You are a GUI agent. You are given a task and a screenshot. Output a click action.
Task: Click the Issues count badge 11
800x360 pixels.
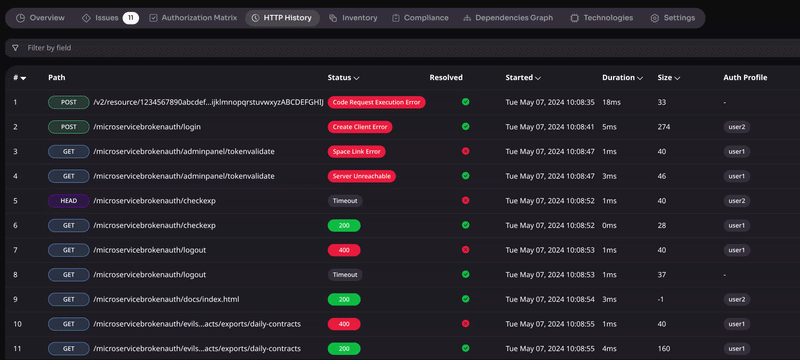[x=131, y=18]
